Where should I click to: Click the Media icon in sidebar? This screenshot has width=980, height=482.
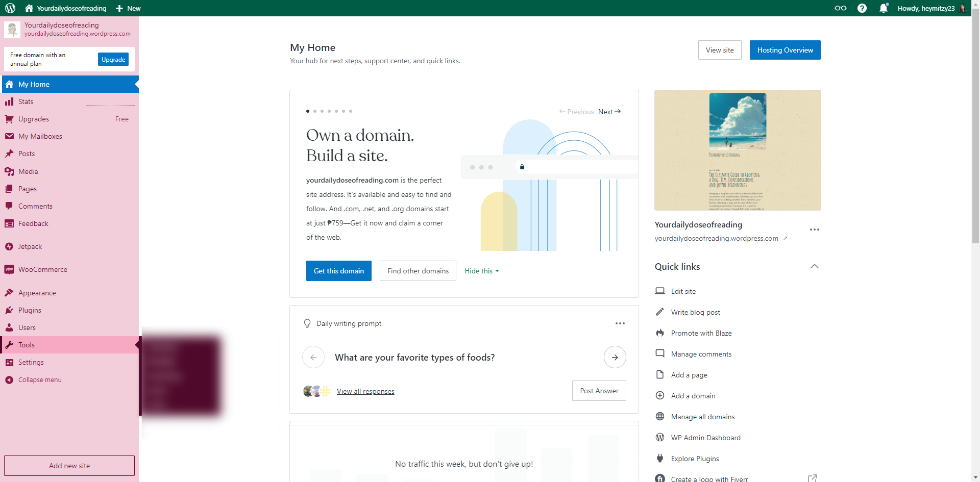9,171
